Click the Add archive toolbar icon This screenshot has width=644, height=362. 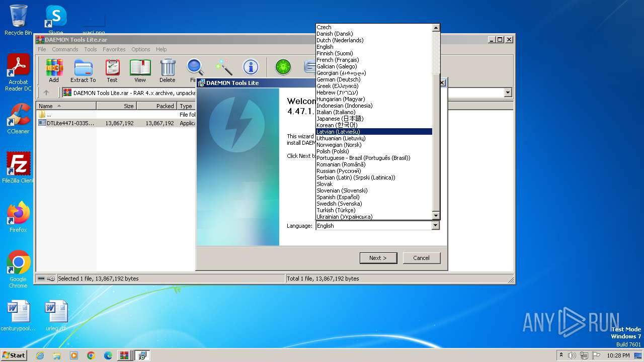click(54, 70)
